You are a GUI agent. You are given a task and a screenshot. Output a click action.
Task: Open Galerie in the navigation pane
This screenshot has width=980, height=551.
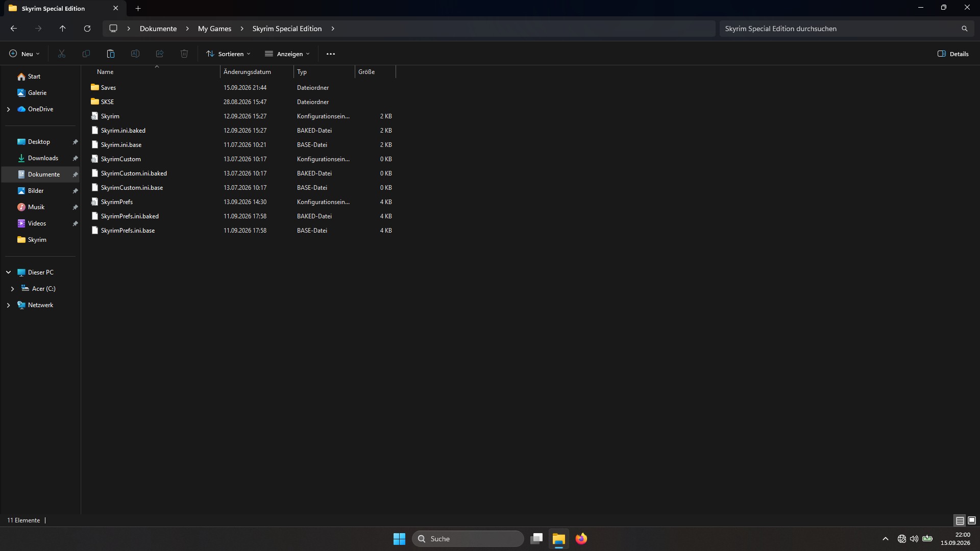point(41,93)
